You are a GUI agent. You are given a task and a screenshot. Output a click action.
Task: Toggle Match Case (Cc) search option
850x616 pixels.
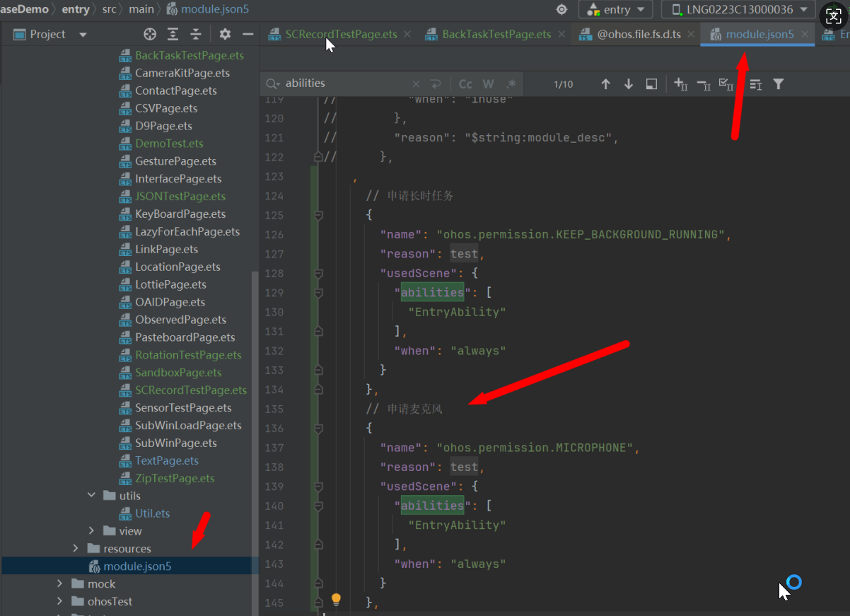466,84
